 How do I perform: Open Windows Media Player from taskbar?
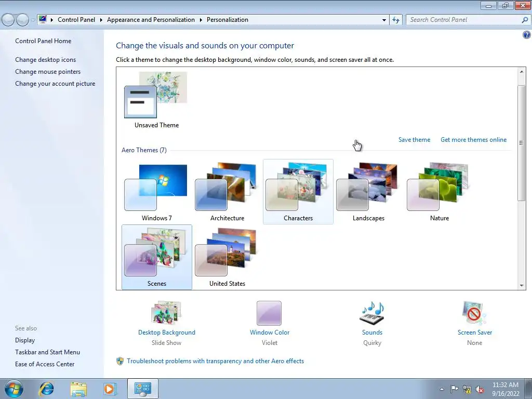(110, 389)
